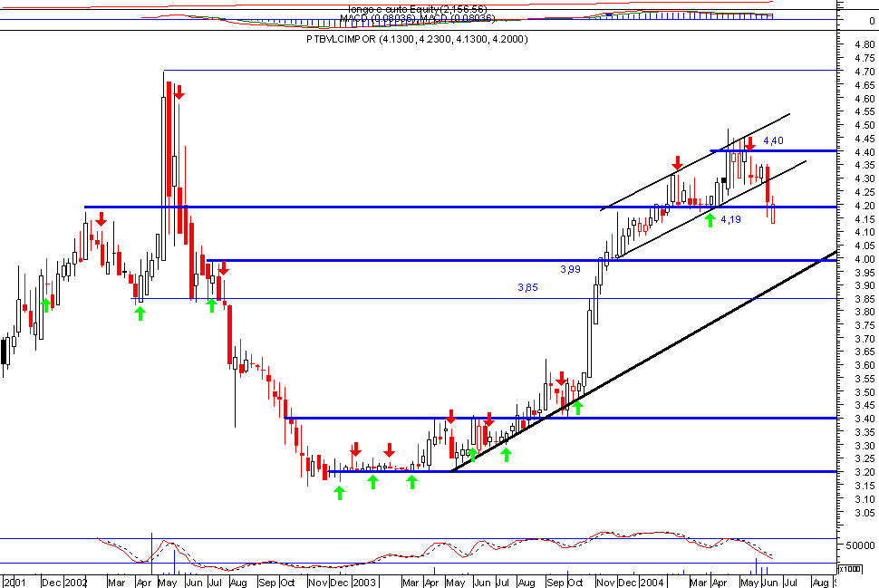Click the Dec label just before 2002

(x=51, y=583)
